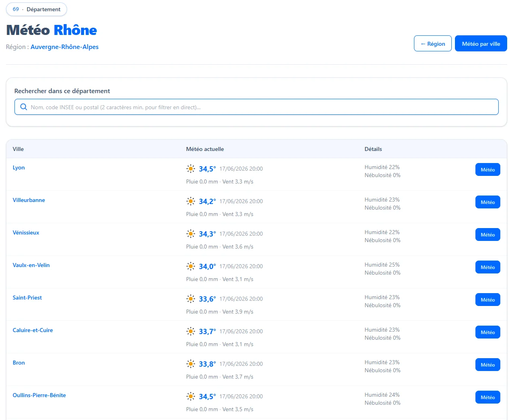The height and width of the screenshot is (420, 520).
Task: Click the Ville column header
Action: [18, 149]
